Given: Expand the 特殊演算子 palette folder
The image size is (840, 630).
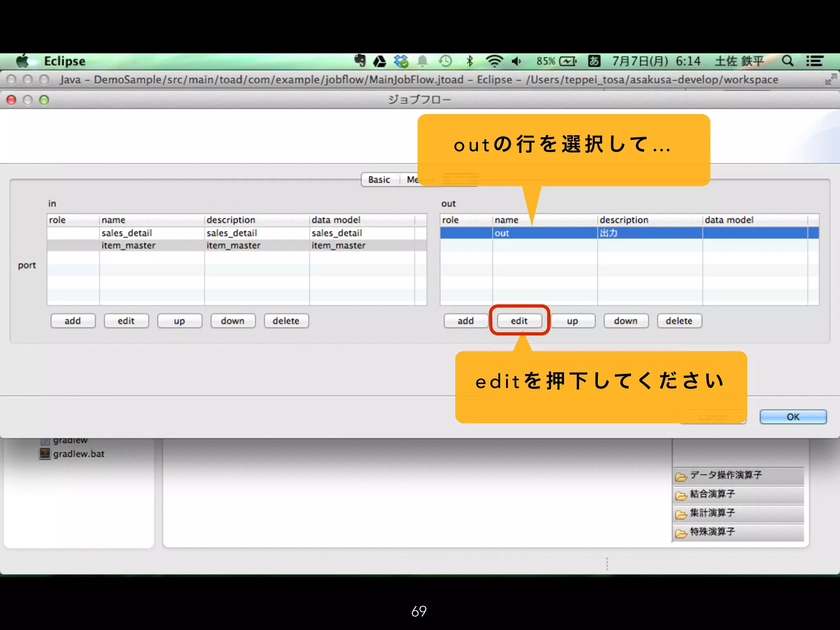Looking at the screenshot, I should 738,532.
